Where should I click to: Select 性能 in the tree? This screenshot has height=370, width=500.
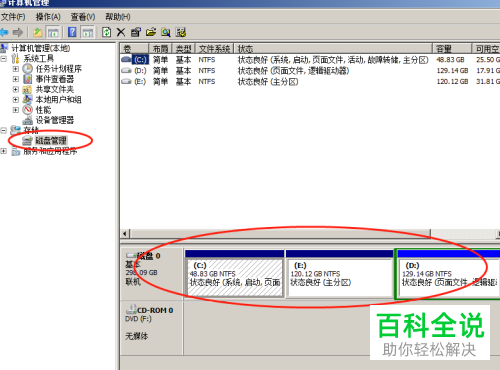(x=43, y=110)
